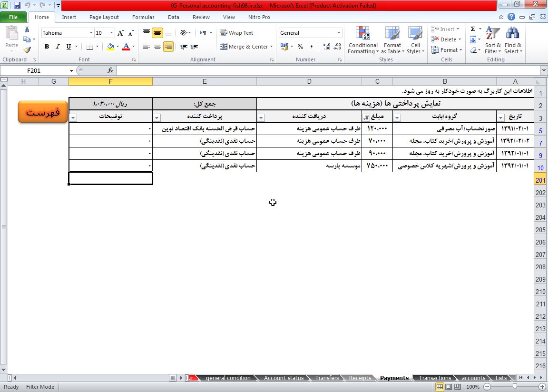Click Font Color red swatch

126,47
